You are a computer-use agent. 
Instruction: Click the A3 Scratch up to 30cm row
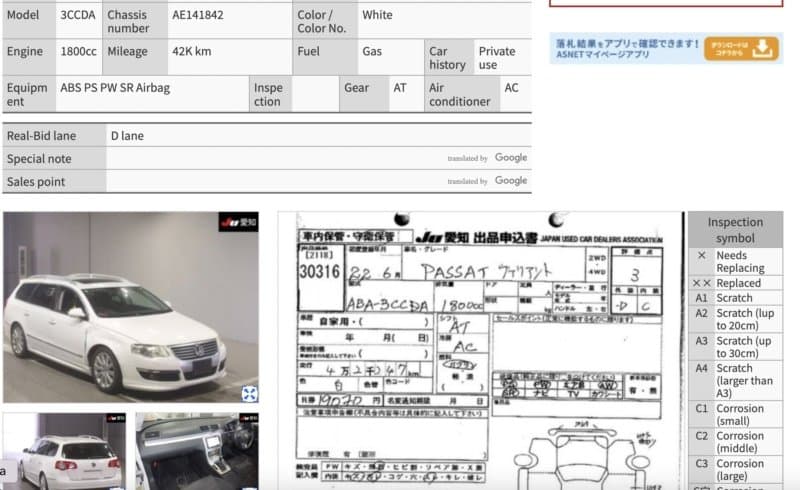coord(735,347)
